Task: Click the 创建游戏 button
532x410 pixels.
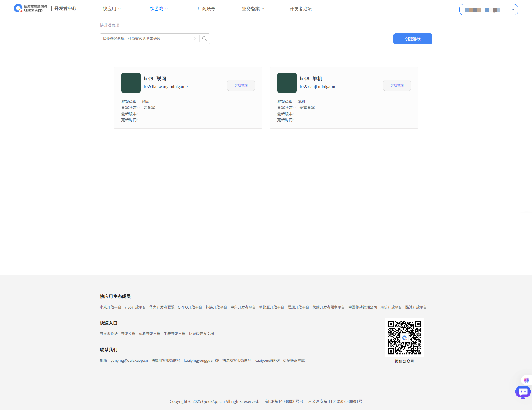Action: (413, 39)
